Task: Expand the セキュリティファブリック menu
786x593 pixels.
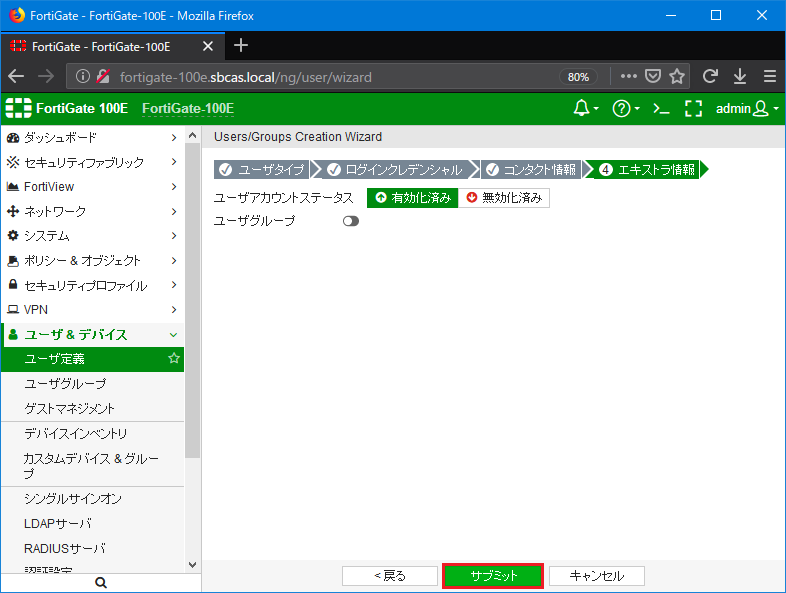Action: (92, 162)
